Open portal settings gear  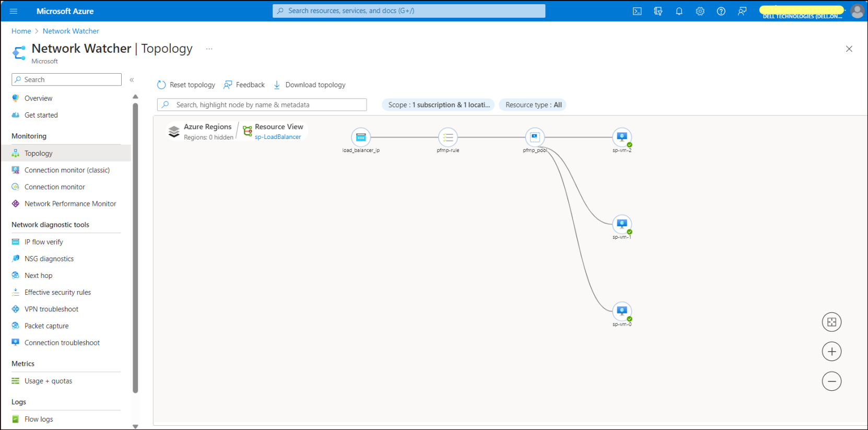point(700,11)
